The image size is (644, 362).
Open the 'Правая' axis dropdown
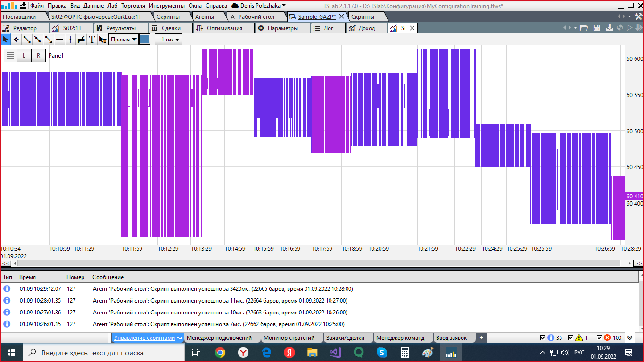tap(123, 40)
